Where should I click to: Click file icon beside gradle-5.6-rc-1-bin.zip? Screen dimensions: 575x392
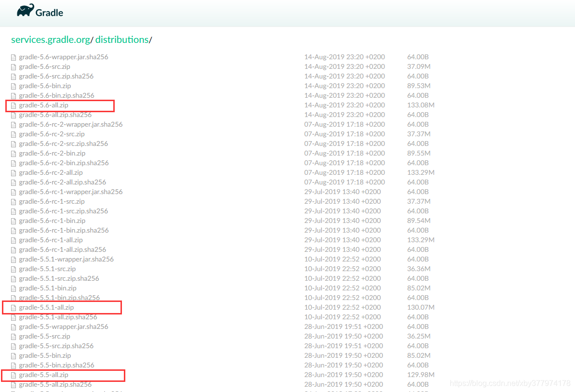(13, 221)
